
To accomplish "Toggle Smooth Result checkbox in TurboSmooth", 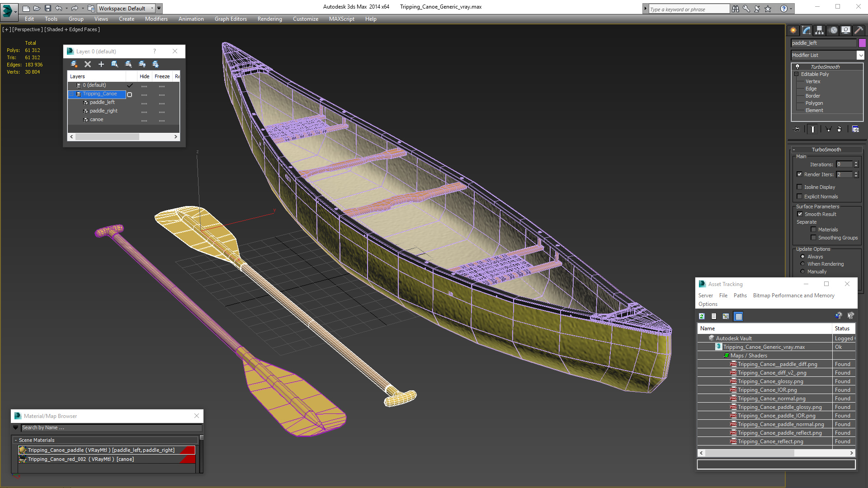I will pos(800,214).
